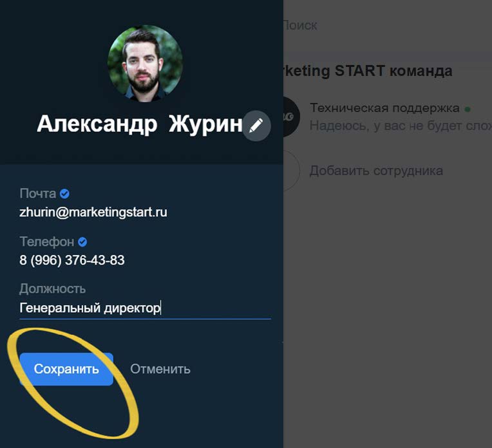Screen dimensions: 492x448
Task: Click the Должность field label
Action: 52,289
